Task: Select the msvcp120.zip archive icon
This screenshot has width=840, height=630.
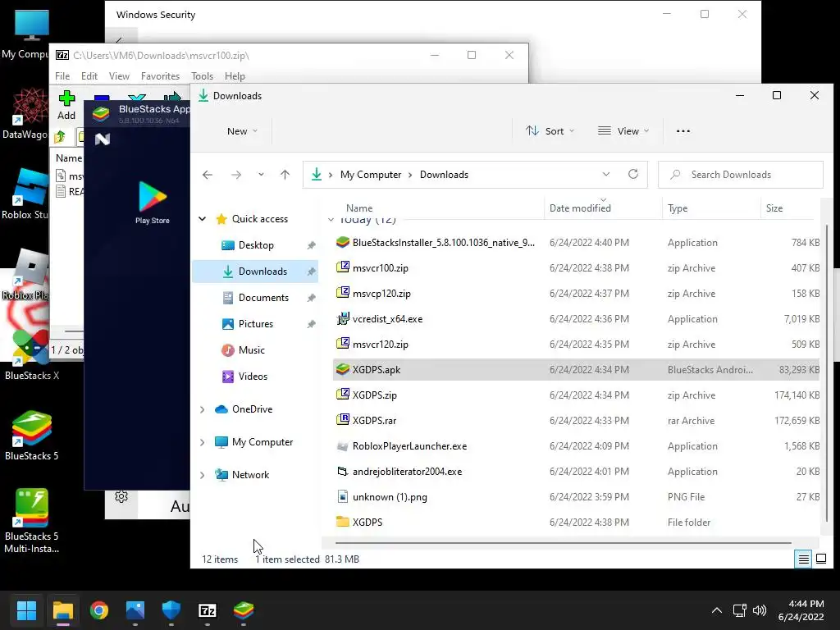Action: [342, 293]
